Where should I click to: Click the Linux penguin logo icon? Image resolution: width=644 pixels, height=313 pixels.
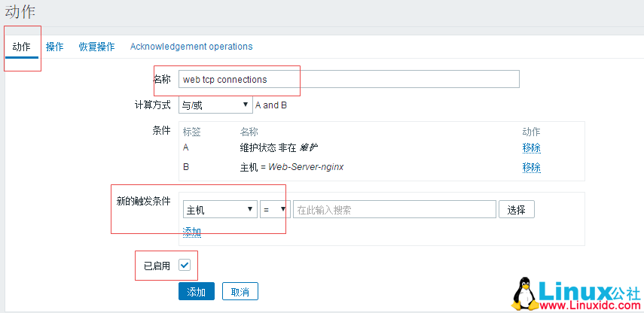(524, 293)
